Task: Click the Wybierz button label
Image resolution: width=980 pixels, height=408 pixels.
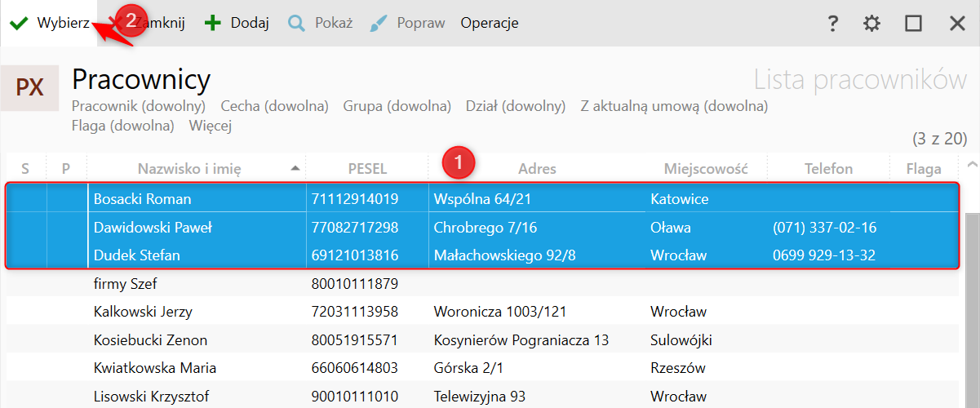Action: tap(63, 24)
